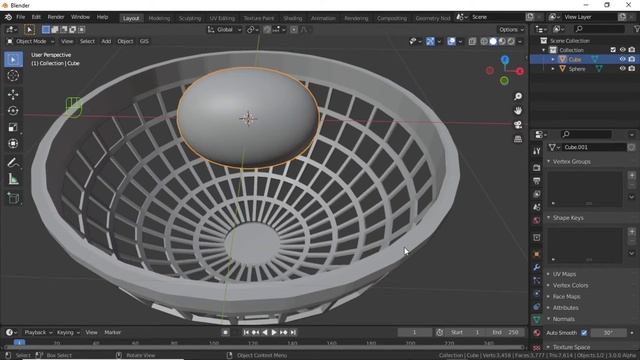640x360 pixels.
Task: Click the viewport zoom magnifier icon
Action: (518, 96)
